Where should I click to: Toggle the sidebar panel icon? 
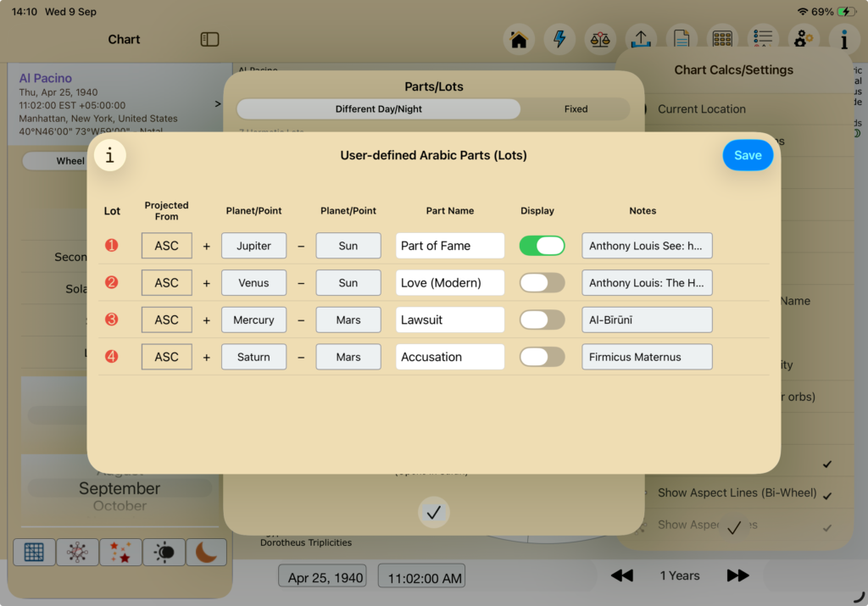click(209, 39)
